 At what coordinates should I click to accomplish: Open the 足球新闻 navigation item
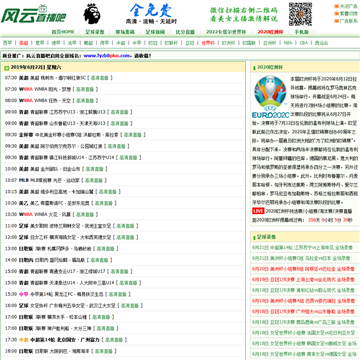click(x=155, y=32)
